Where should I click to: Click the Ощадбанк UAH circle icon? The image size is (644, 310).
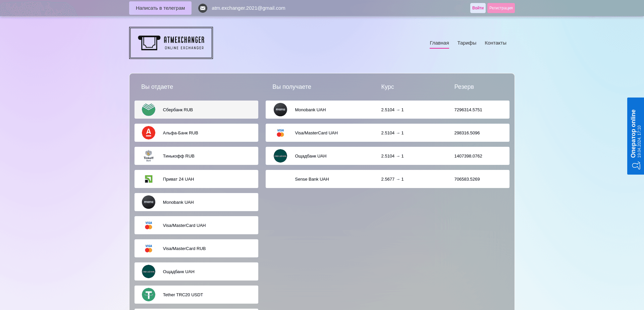(148, 271)
